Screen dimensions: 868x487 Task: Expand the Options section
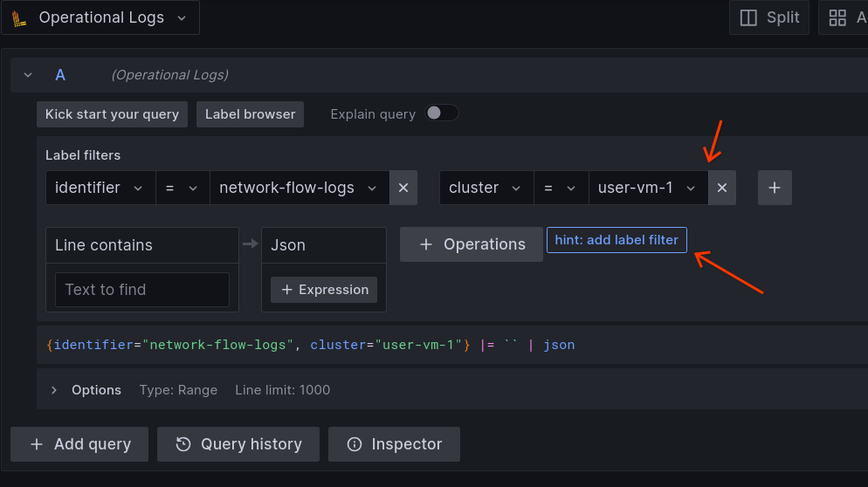pos(54,390)
